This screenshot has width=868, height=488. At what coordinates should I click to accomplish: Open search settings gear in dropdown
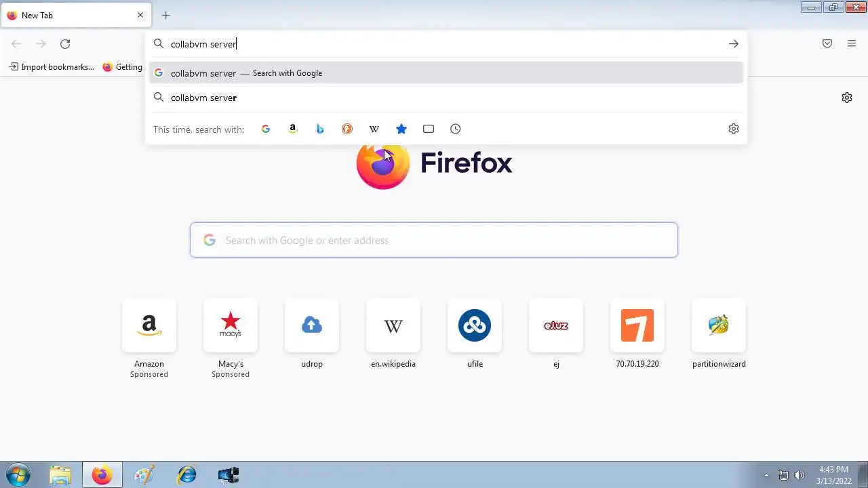click(x=734, y=129)
